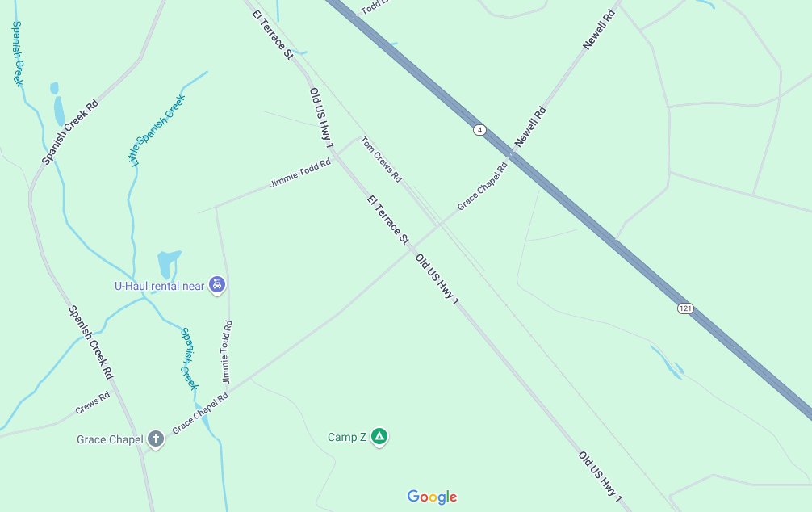Image resolution: width=812 pixels, height=512 pixels.
Task: Click the vertical Jimmie Todd Rd label
Action: (x=227, y=352)
